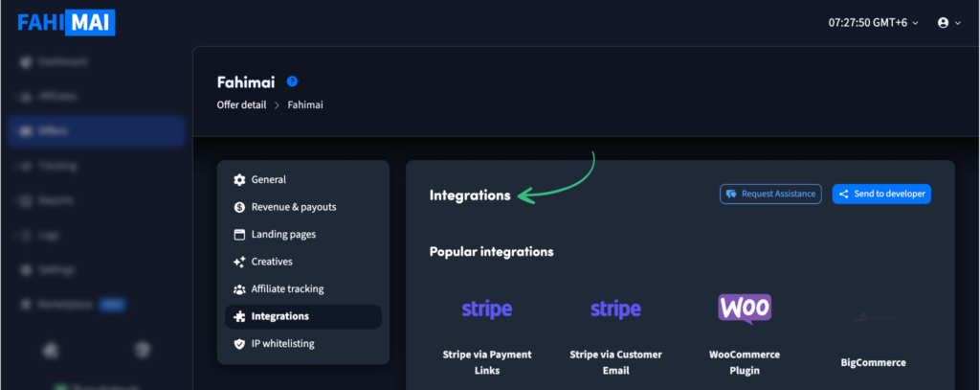
Task: Click the Revenue & payouts dollar icon
Action: tap(239, 207)
